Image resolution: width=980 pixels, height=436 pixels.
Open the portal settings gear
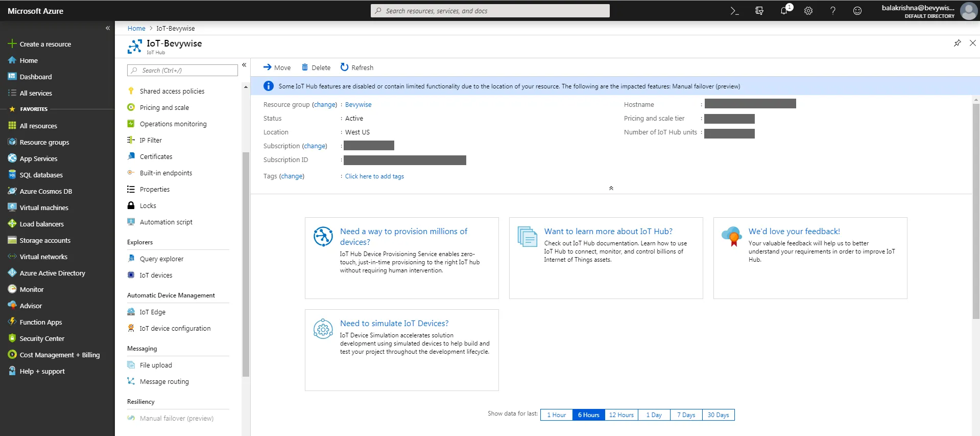[x=808, y=11]
